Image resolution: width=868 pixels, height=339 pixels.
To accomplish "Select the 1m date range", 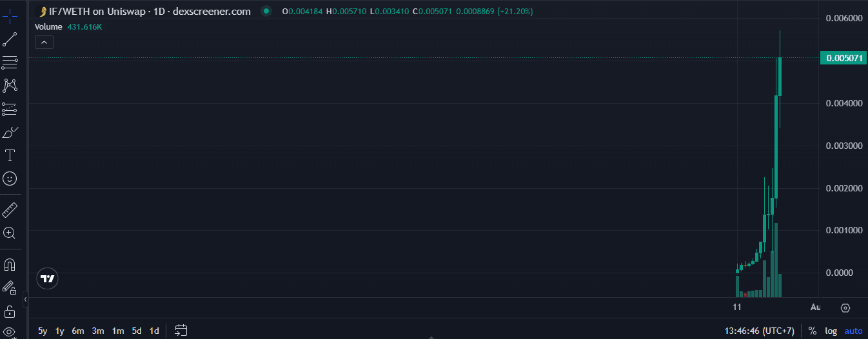I will [118, 331].
